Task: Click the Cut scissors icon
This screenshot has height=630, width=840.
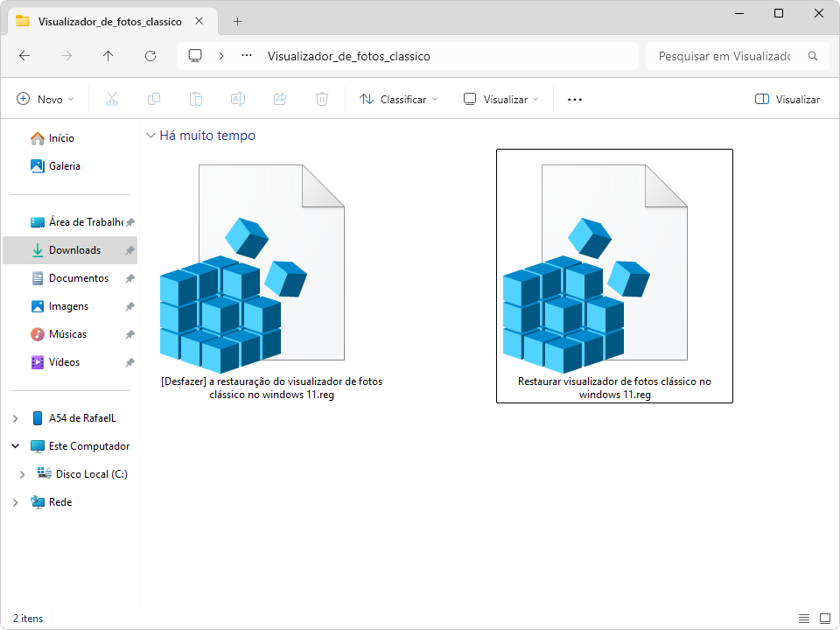Action: (x=112, y=99)
